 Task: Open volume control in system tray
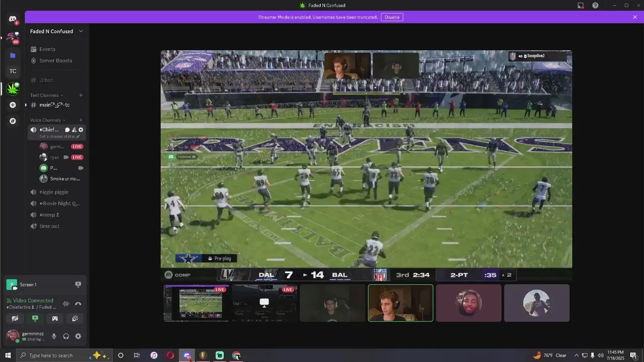pyautogui.click(x=601, y=355)
